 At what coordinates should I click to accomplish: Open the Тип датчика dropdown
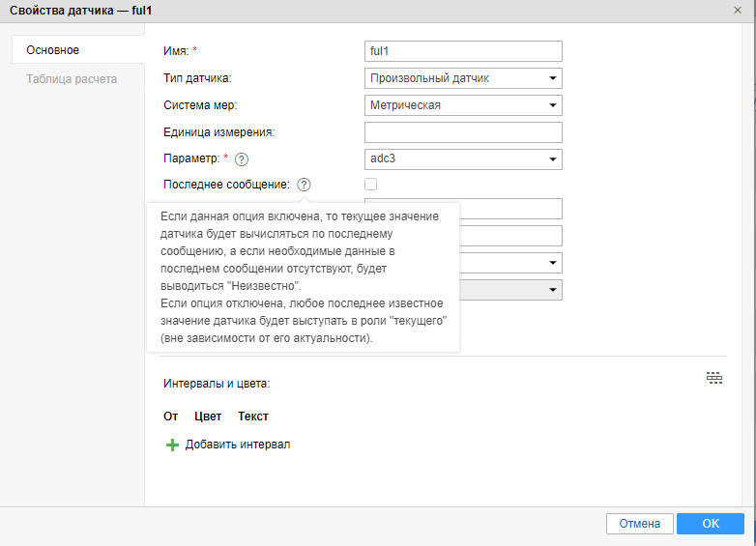[463, 78]
